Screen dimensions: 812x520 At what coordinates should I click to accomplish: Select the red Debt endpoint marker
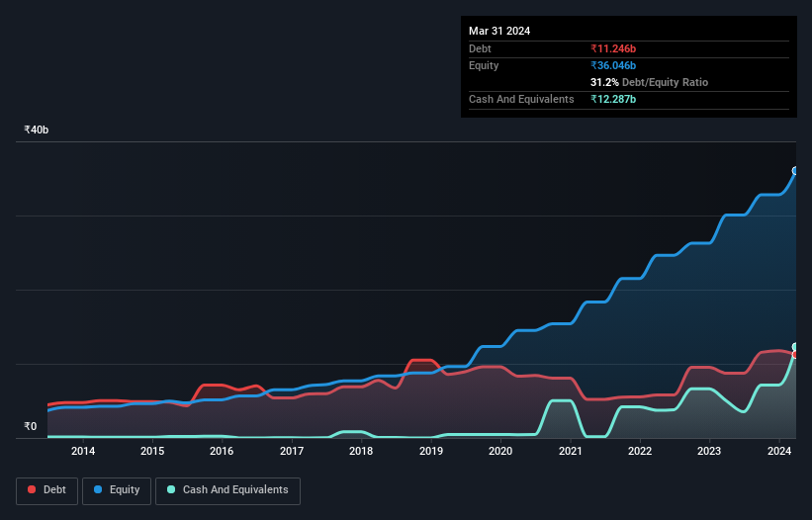tap(795, 355)
